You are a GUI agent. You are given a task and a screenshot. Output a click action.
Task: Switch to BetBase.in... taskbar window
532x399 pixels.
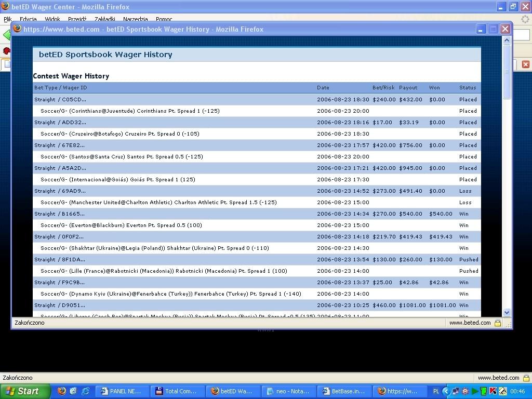pos(344,391)
